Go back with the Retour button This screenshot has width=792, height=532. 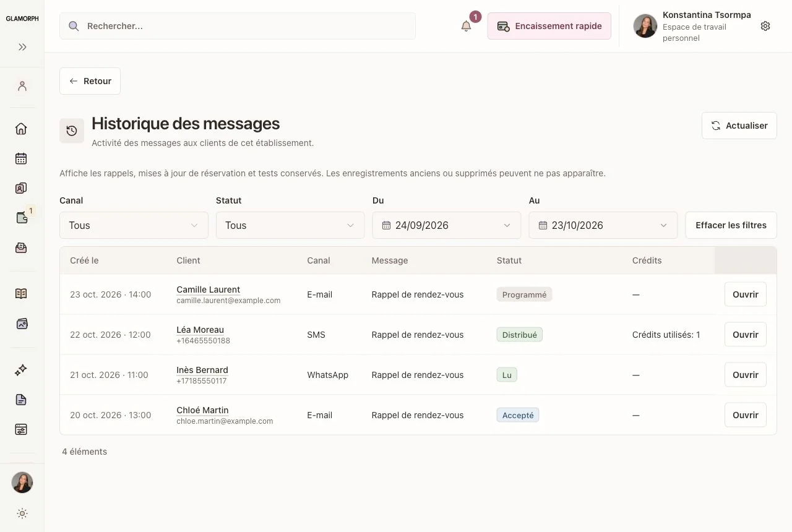tap(90, 81)
